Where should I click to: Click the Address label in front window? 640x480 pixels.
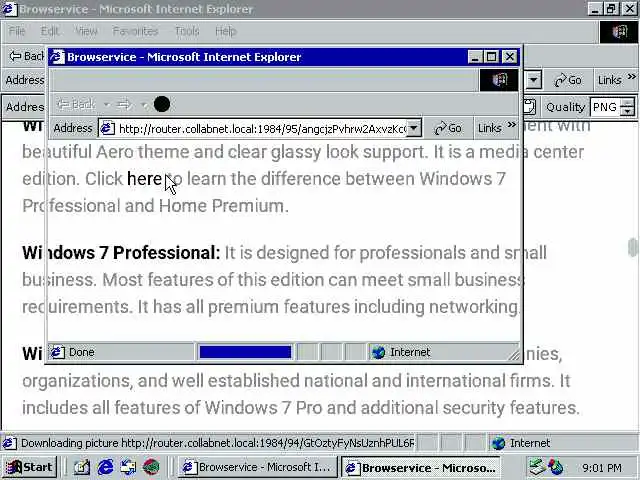(x=73, y=129)
